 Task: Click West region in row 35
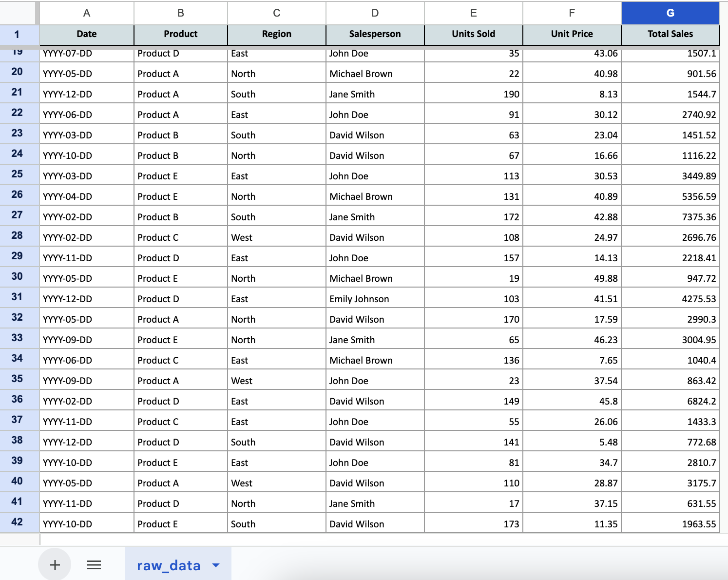point(277,381)
